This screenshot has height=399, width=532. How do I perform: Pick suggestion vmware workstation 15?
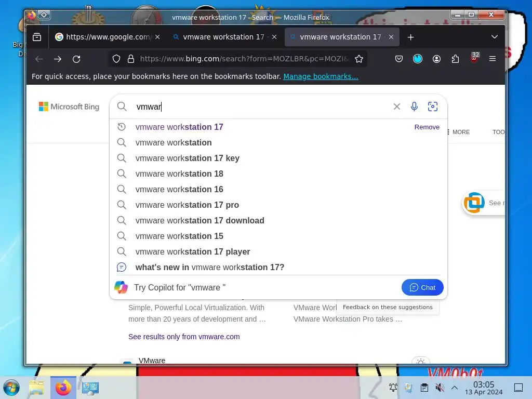point(278,236)
